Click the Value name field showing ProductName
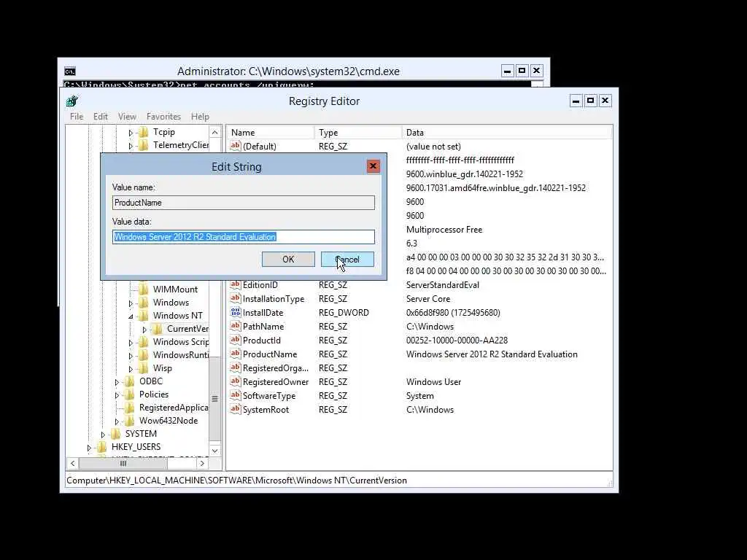The height and width of the screenshot is (560, 747). coord(244,203)
